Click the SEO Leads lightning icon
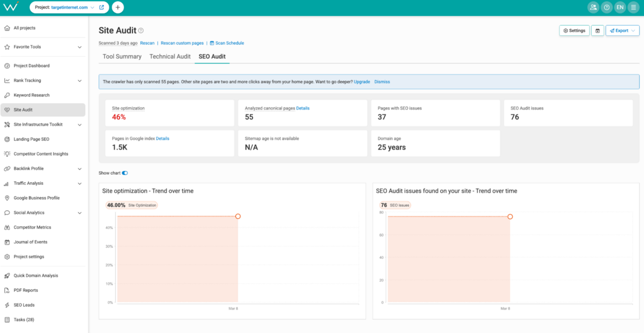The image size is (644, 333). (x=8, y=305)
